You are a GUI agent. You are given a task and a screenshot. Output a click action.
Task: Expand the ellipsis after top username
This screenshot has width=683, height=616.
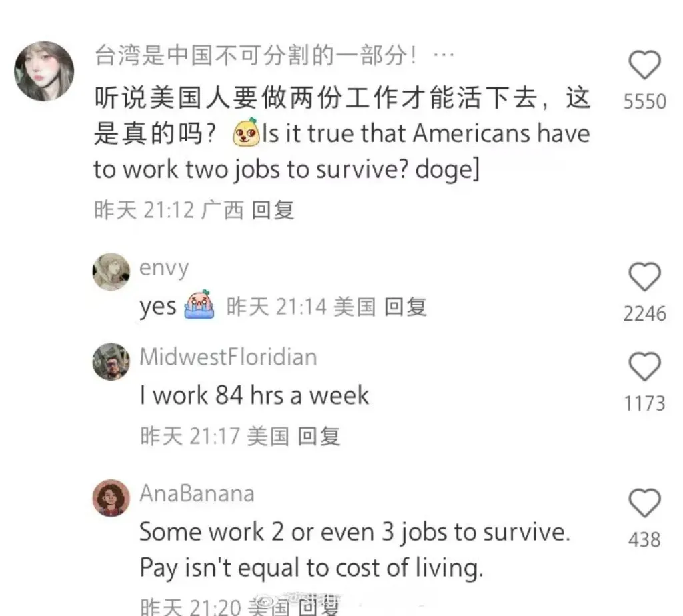click(x=444, y=56)
